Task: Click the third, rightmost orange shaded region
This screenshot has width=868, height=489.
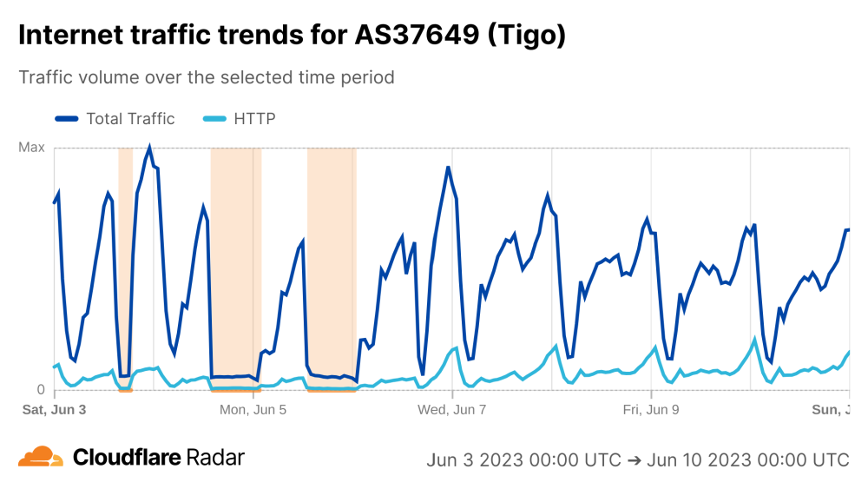Action: click(x=332, y=261)
